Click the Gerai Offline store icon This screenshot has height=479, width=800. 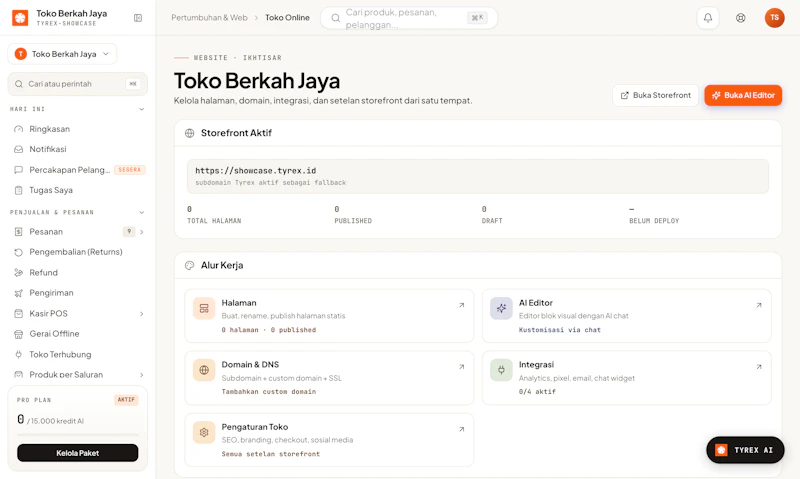18,334
